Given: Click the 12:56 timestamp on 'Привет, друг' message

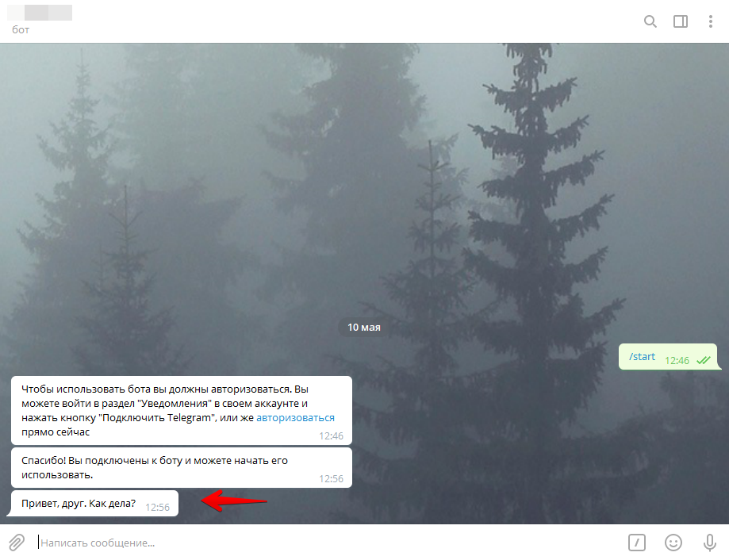Looking at the screenshot, I should pyautogui.click(x=158, y=508).
